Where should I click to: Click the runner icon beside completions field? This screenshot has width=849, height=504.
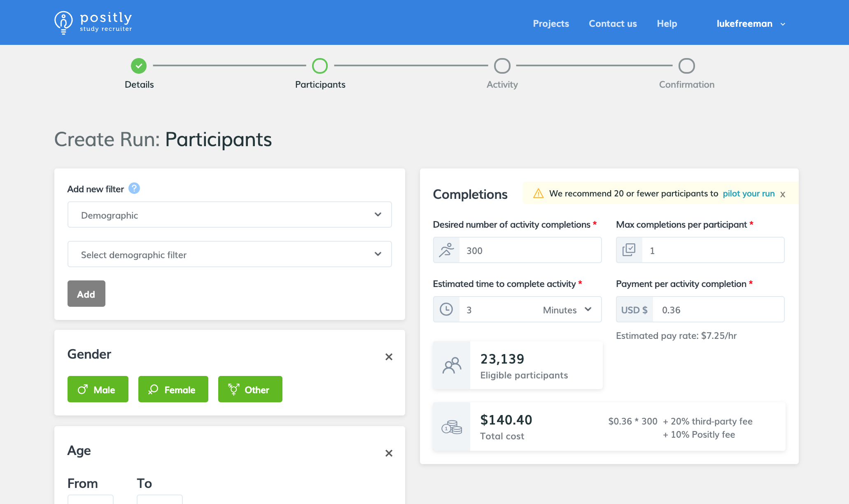446,250
